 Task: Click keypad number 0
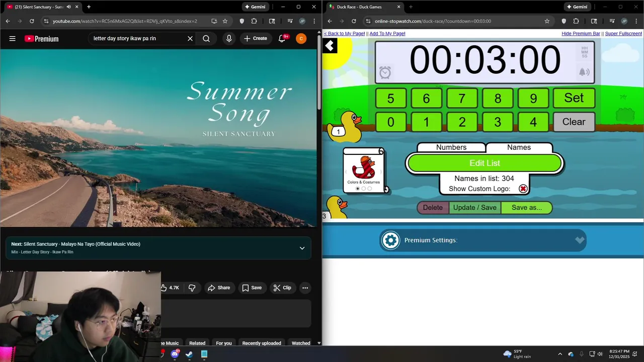391,122
